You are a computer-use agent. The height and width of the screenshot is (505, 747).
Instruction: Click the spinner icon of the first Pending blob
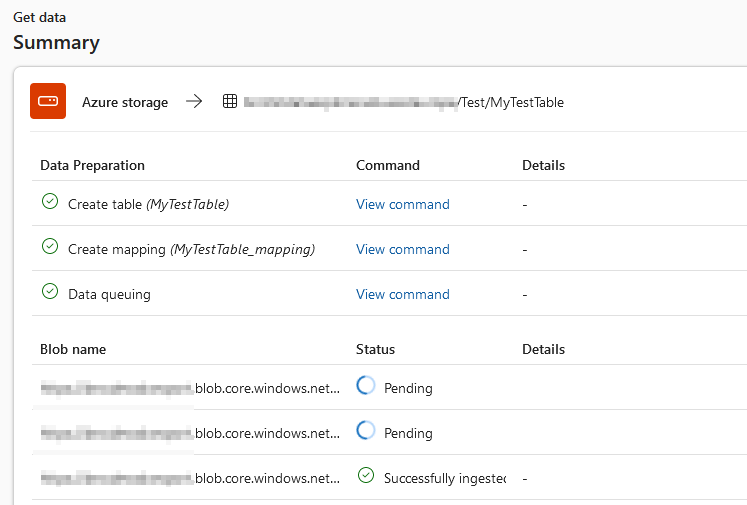[366, 386]
